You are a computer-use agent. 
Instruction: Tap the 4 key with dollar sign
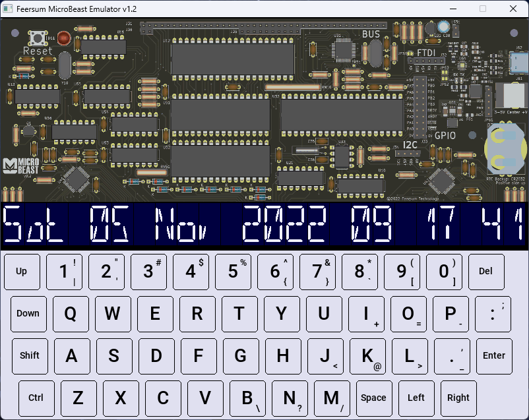191,272
